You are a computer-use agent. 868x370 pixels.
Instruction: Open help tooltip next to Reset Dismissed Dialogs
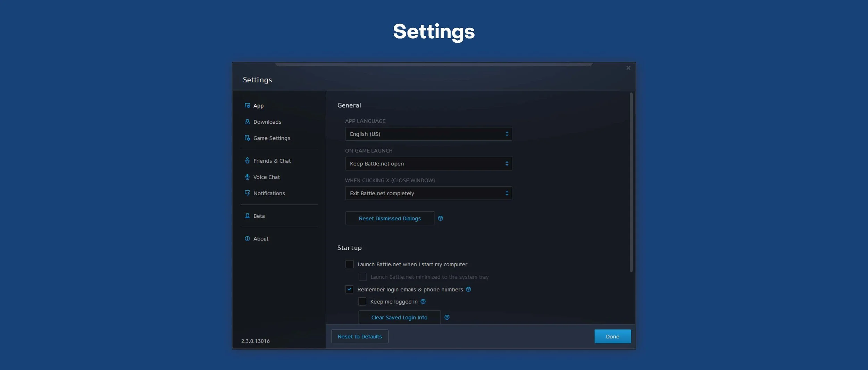[x=441, y=218]
